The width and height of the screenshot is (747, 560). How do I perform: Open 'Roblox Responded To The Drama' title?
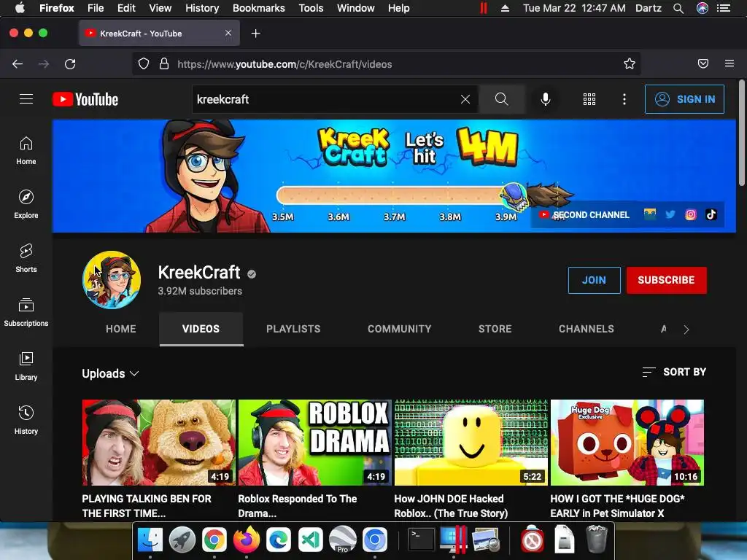(x=298, y=506)
